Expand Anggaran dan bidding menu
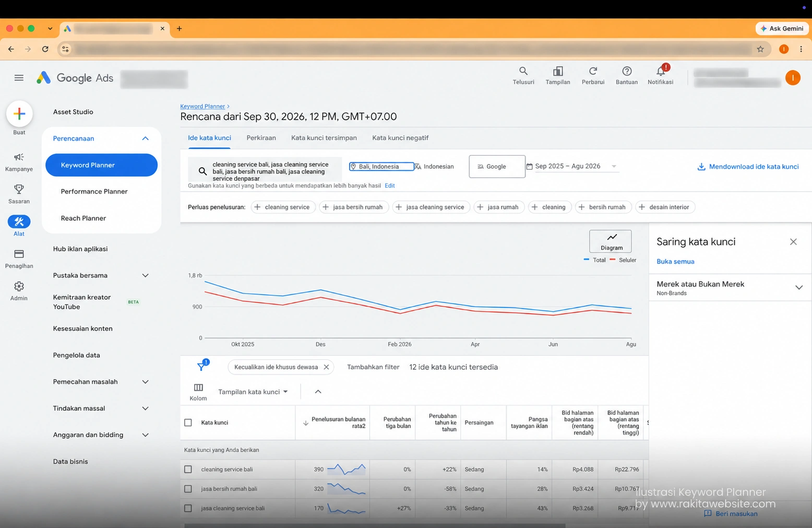The height and width of the screenshot is (528, 812). pos(146,435)
